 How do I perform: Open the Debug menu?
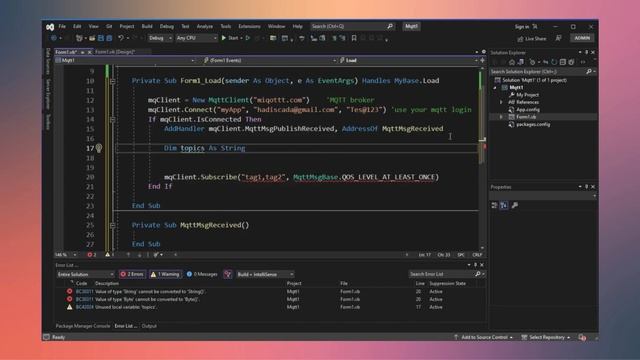click(x=167, y=26)
